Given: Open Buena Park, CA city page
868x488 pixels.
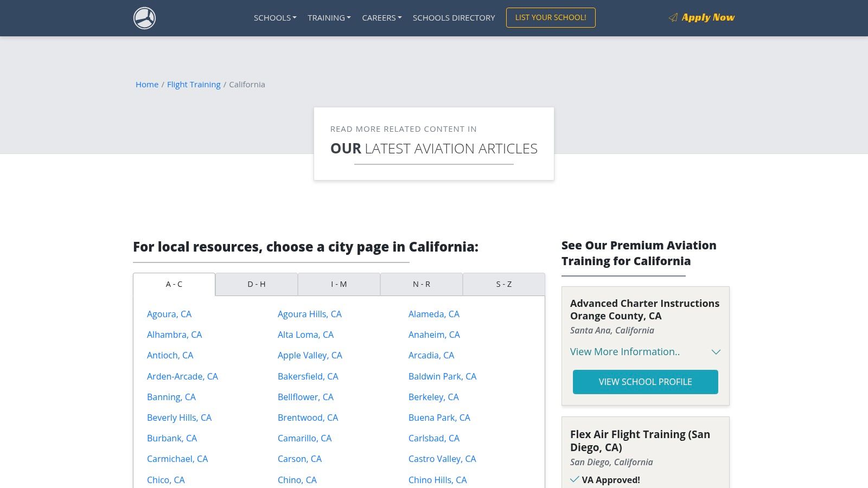Looking at the screenshot, I should 439,418.
